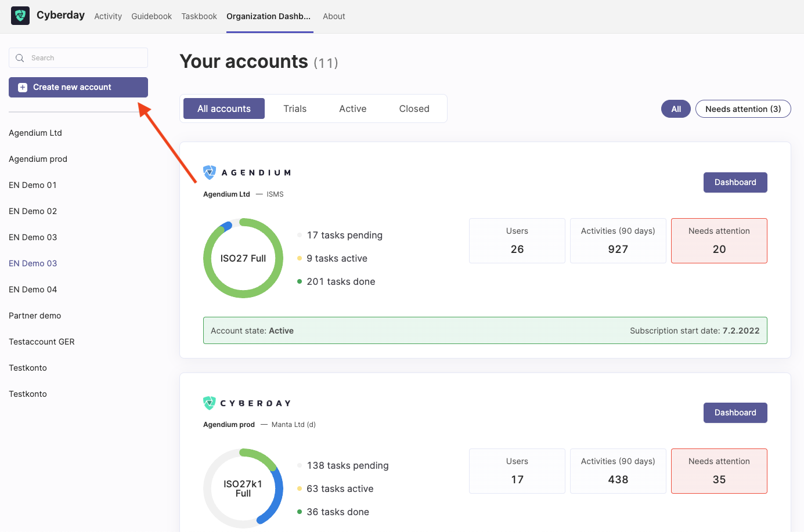Click the plus icon on Create new account

click(x=23, y=88)
